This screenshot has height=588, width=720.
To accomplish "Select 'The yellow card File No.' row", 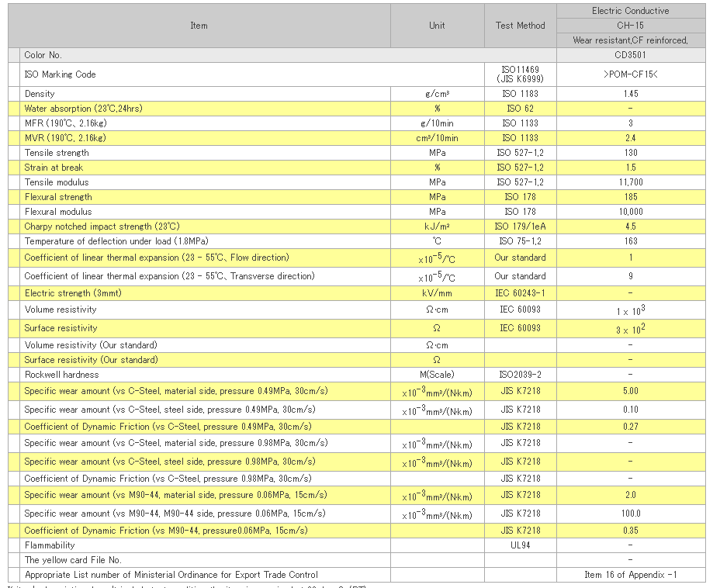I will [x=73, y=560].
